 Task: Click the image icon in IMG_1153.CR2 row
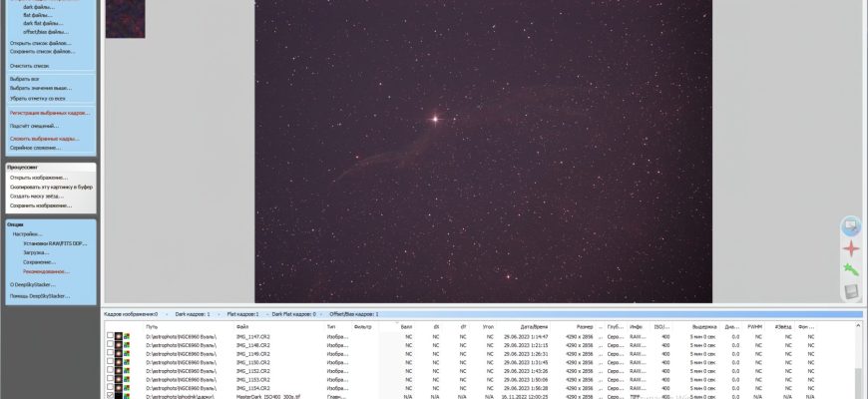(x=119, y=378)
